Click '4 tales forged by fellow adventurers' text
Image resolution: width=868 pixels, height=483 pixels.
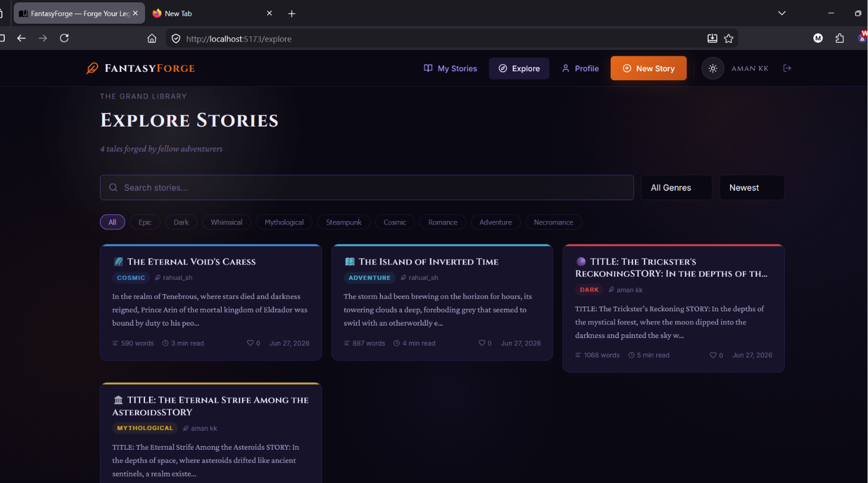[x=161, y=149]
